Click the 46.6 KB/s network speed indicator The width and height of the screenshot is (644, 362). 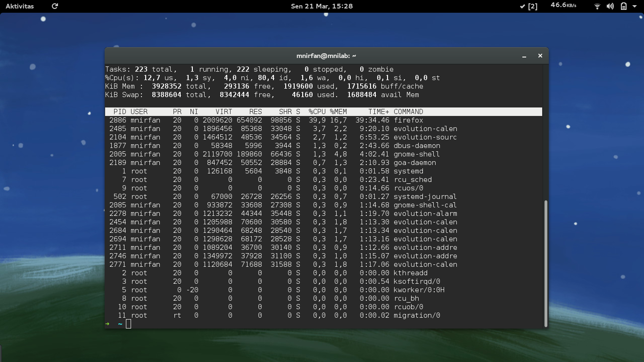click(x=563, y=5)
